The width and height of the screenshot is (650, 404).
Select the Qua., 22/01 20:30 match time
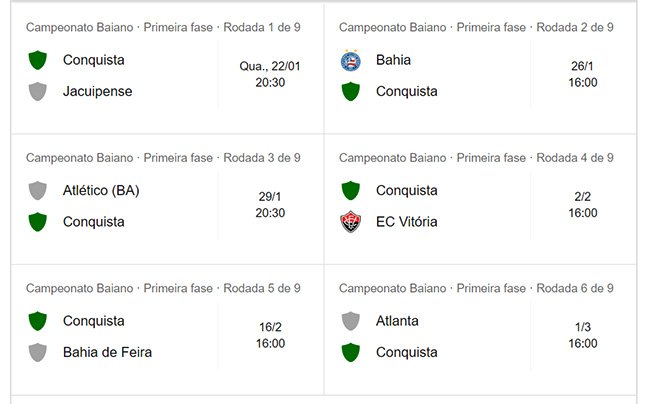coord(270,74)
